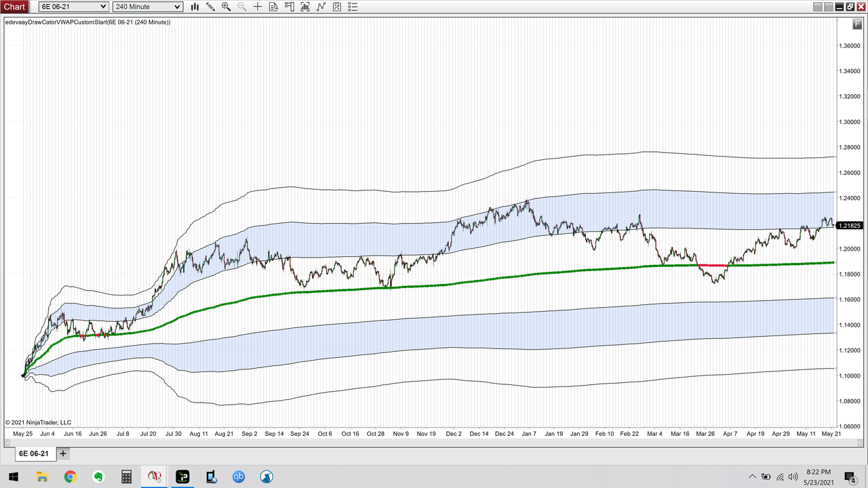Image resolution: width=868 pixels, height=488 pixels.
Task: Launch Chrome from the taskbar
Action: coord(70,477)
